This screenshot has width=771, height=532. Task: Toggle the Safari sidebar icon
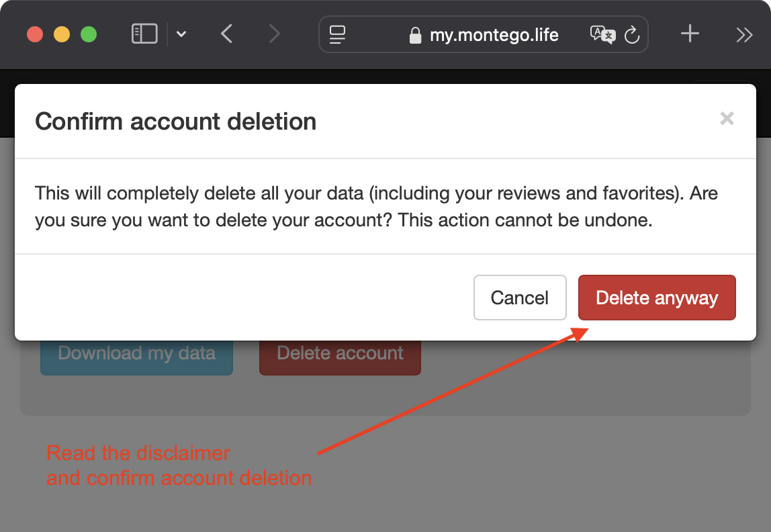(x=143, y=34)
